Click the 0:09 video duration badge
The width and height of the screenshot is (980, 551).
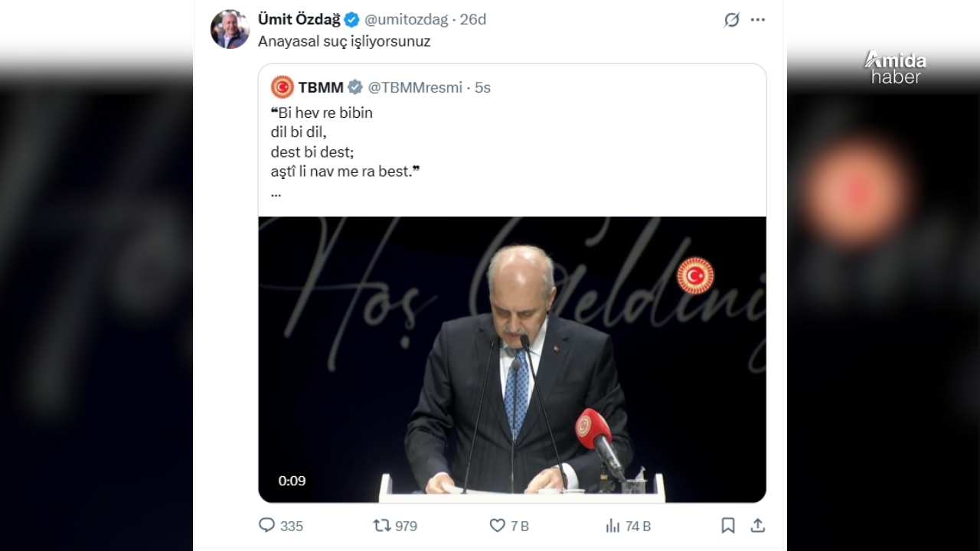pos(292,481)
